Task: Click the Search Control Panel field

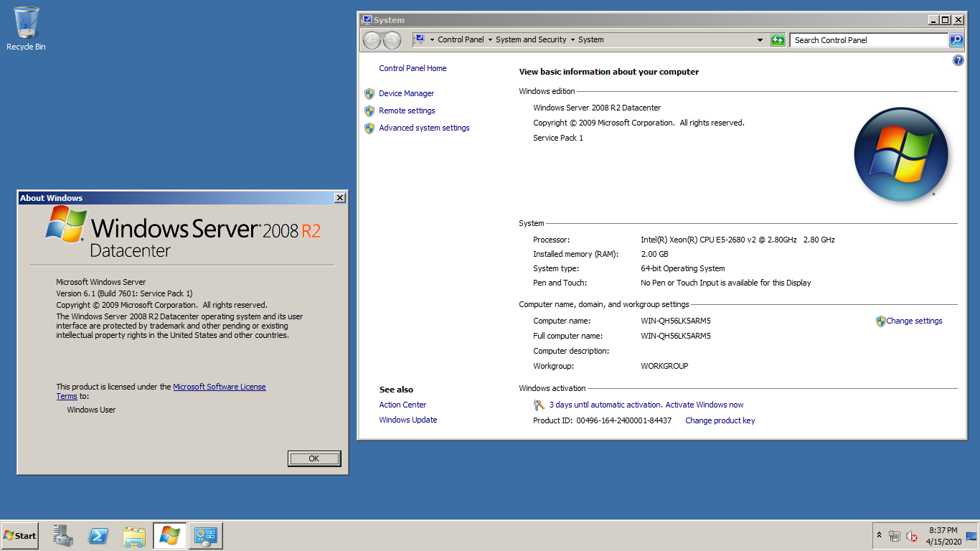Action: point(869,40)
